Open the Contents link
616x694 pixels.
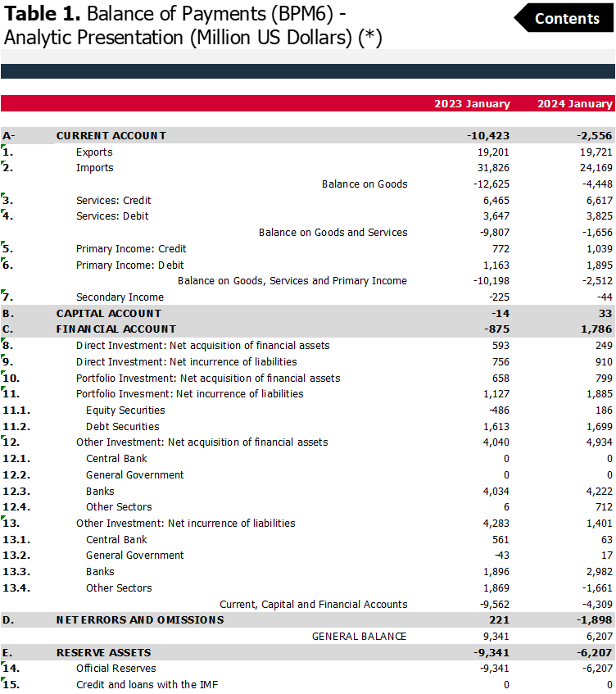click(567, 19)
